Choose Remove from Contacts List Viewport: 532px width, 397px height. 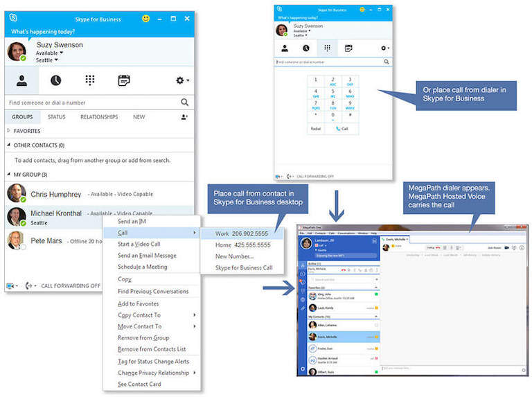(x=152, y=349)
